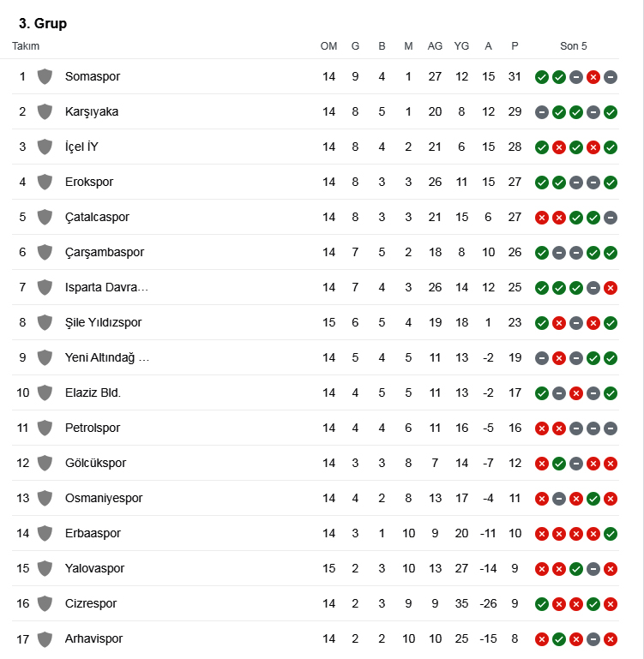Image resolution: width=644 pixels, height=659 pixels.
Task: Click Karşıyaka's shield team logo
Action: 45,112
